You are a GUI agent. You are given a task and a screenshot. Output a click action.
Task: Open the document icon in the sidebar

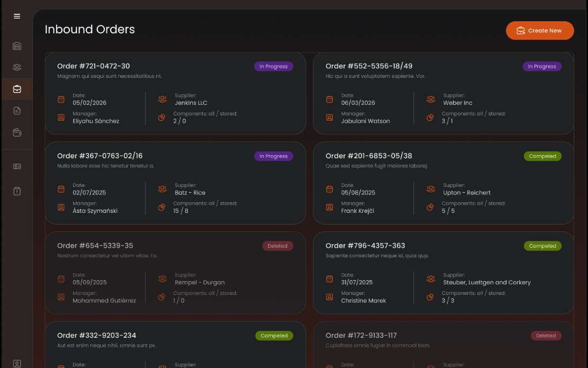17,111
